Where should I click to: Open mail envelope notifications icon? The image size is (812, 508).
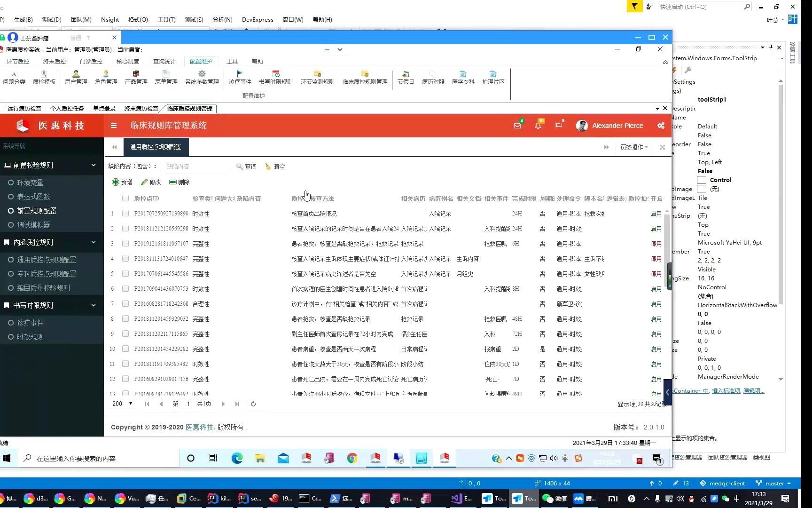click(517, 126)
